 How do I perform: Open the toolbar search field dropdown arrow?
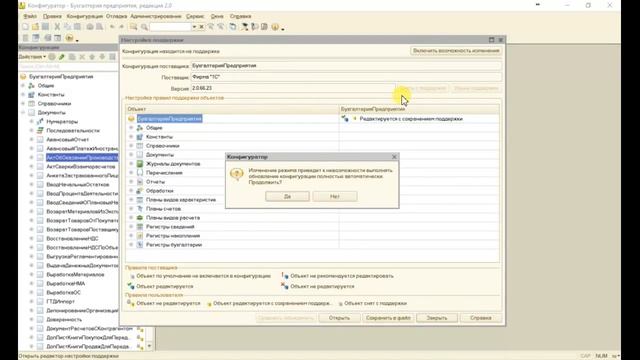click(x=194, y=27)
